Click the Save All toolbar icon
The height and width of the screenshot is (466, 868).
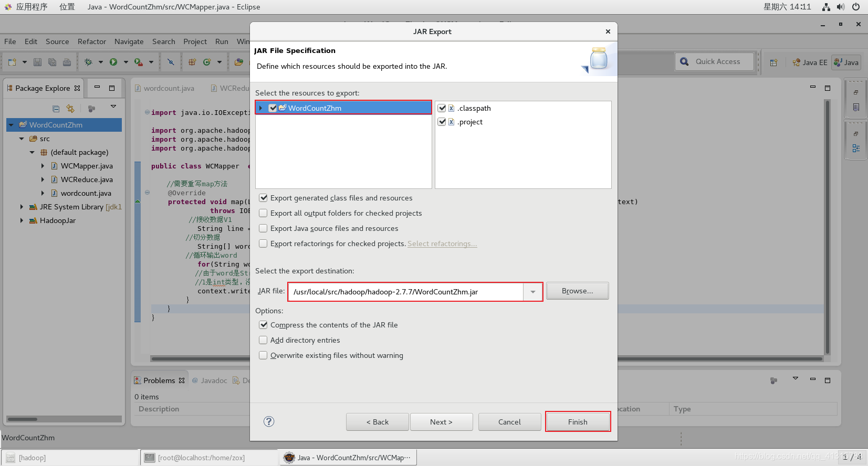tap(53, 62)
